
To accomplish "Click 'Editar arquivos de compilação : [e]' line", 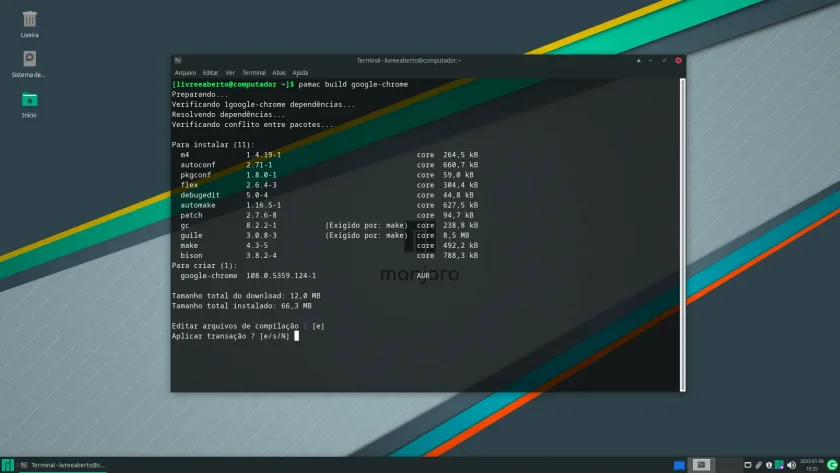I will point(248,326).
